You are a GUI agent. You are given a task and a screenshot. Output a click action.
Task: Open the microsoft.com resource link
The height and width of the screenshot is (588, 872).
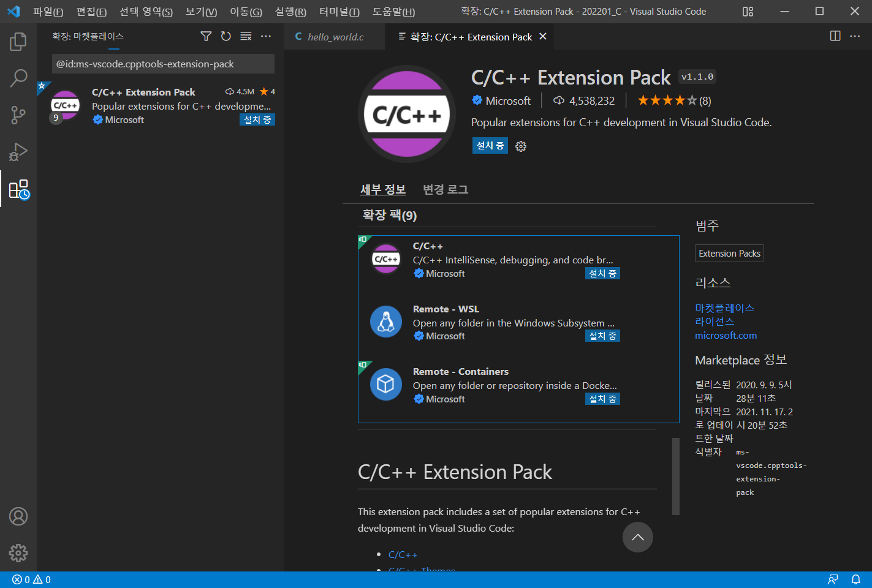coord(726,335)
